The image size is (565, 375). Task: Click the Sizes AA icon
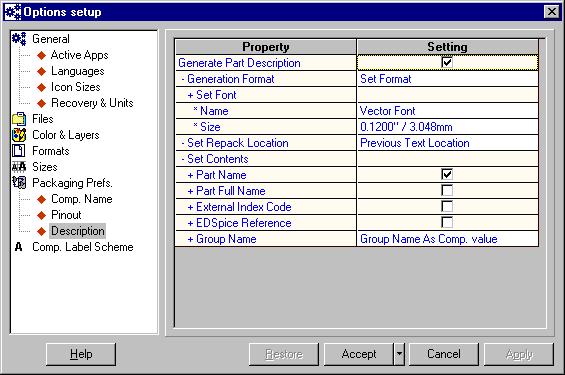pos(19,167)
